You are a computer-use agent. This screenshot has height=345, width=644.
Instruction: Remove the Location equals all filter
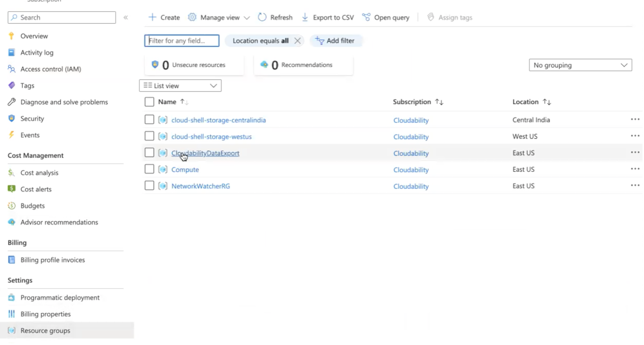(298, 41)
